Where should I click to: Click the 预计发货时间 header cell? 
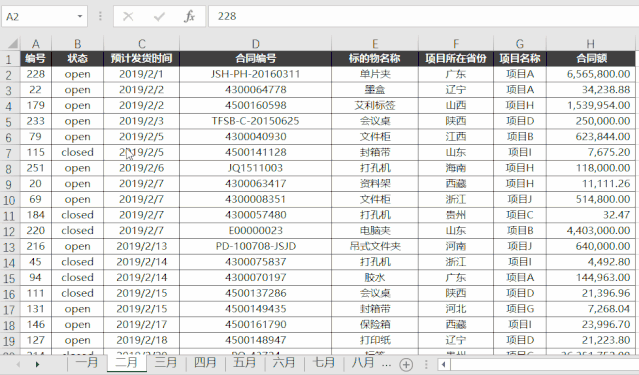point(141,58)
